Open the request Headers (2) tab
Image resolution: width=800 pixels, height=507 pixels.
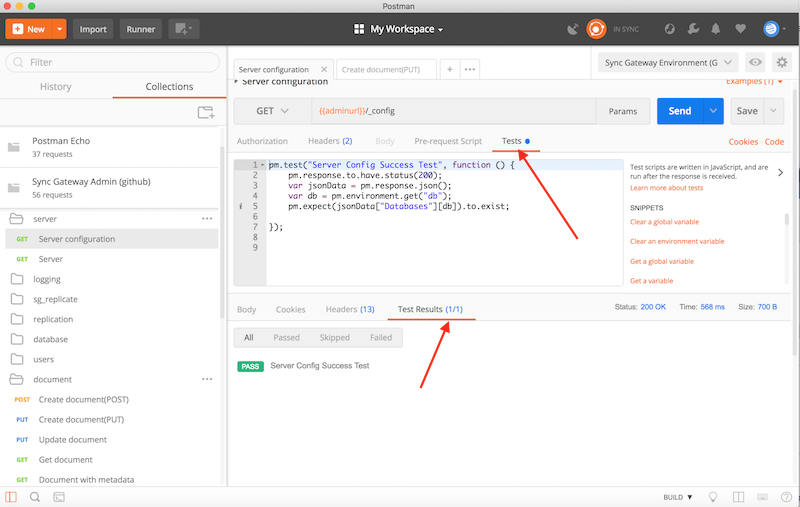[x=330, y=141]
